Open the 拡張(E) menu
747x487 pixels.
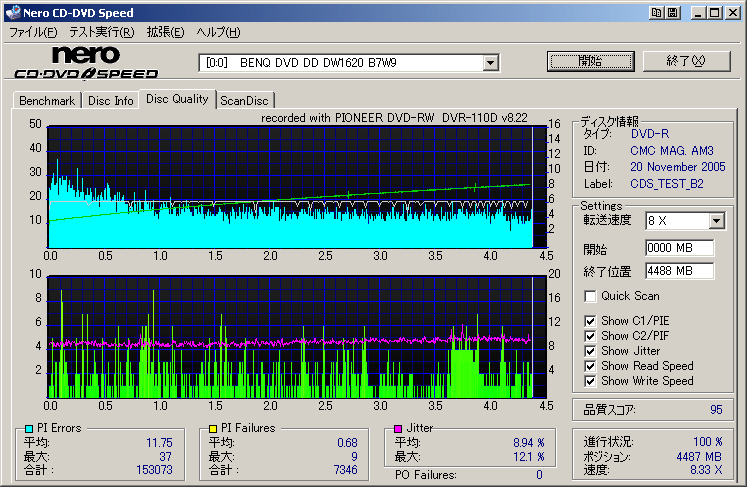(165, 32)
